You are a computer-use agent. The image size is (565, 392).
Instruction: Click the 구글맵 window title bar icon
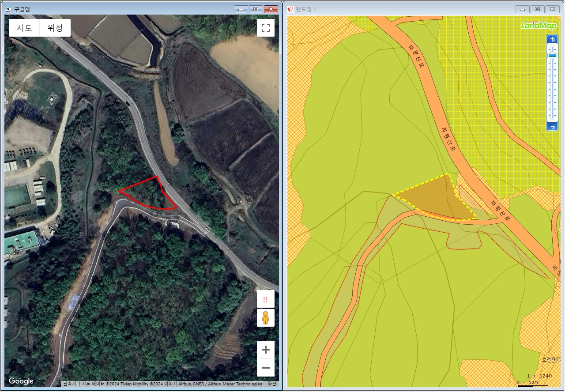tap(8, 9)
